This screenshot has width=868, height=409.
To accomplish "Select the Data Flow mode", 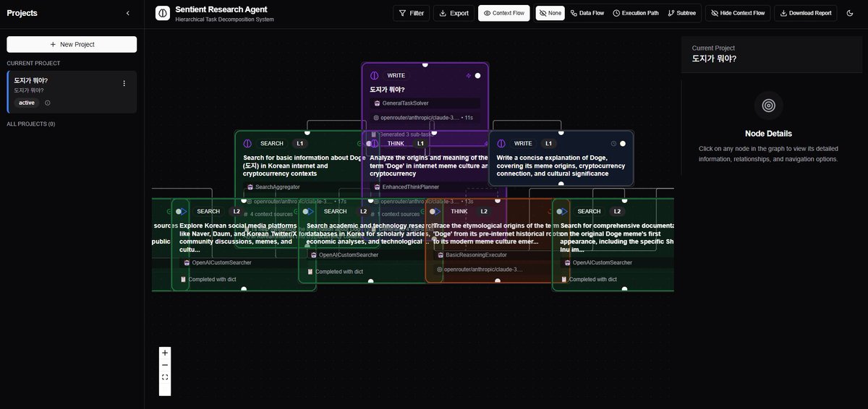I will pos(587,13).
